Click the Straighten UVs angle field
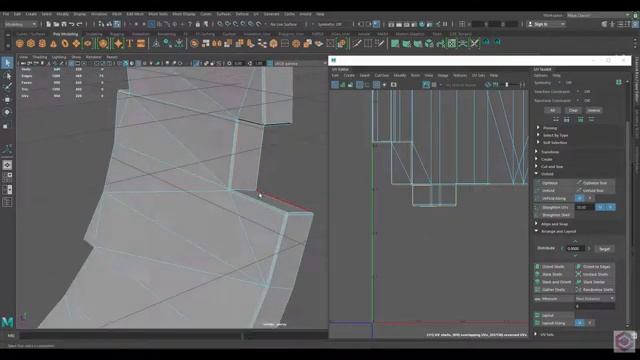This screenshot has height=360, width=640. click(x=584, y=207)
